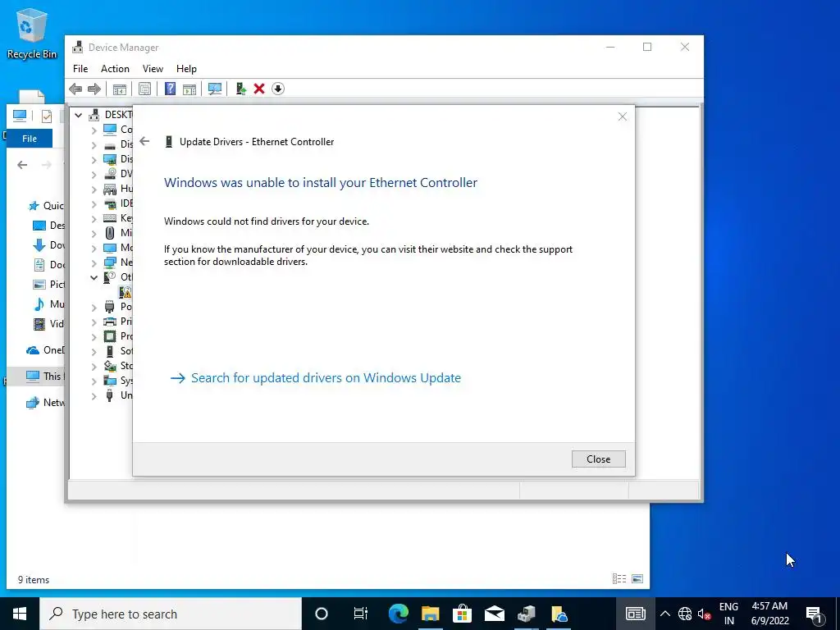Open the News and interests taskbar widget
Image resolution: width=840 pixels, height=630 pixels.
[636, 614]
